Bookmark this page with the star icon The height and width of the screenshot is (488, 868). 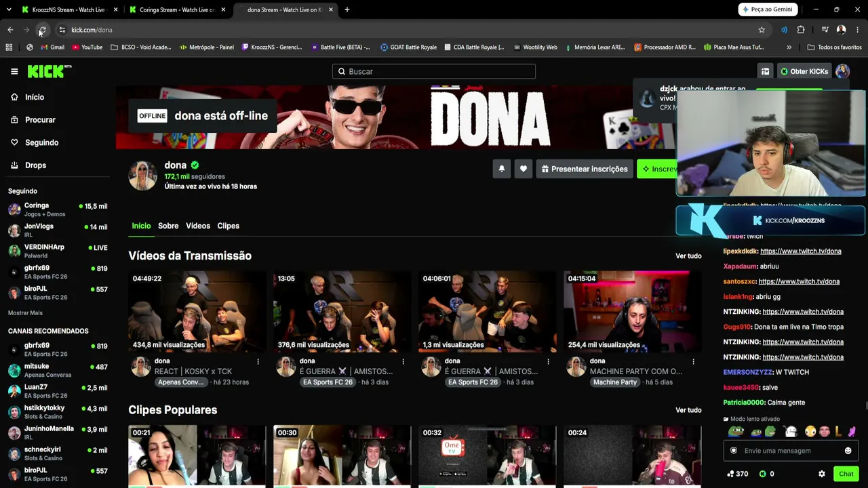(x=762, y=30)
